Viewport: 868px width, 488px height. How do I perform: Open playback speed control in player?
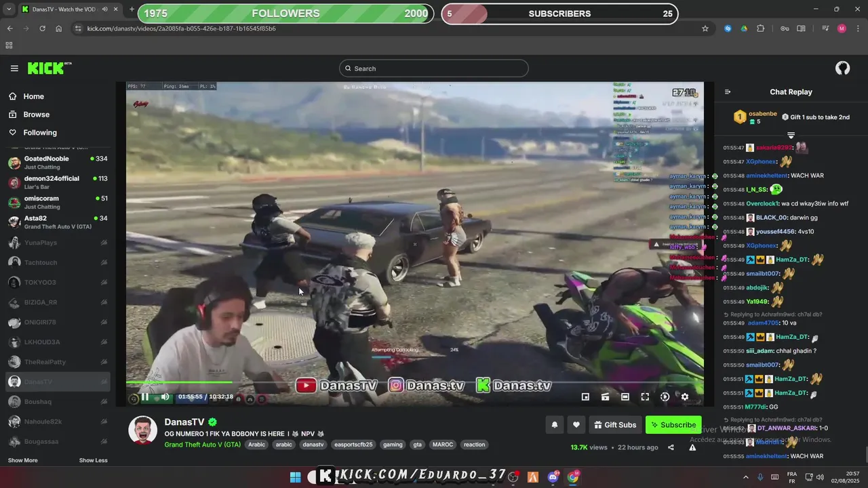tap(665, 396)
